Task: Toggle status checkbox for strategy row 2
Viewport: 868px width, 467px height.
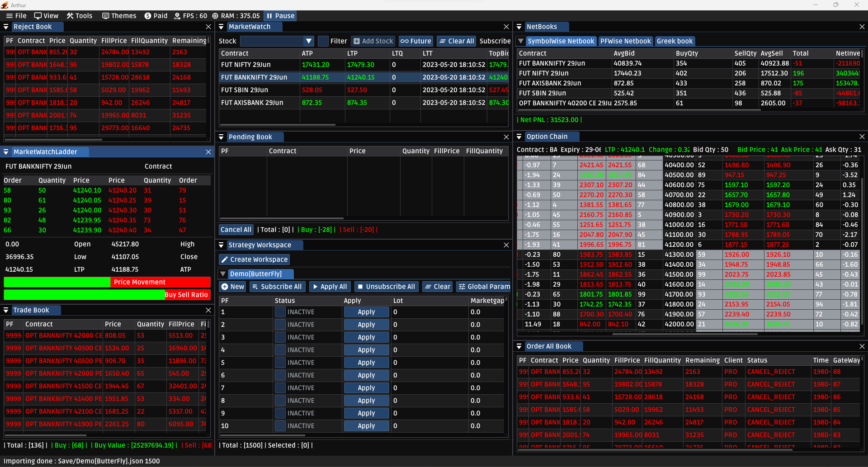Action: [280, 325]
